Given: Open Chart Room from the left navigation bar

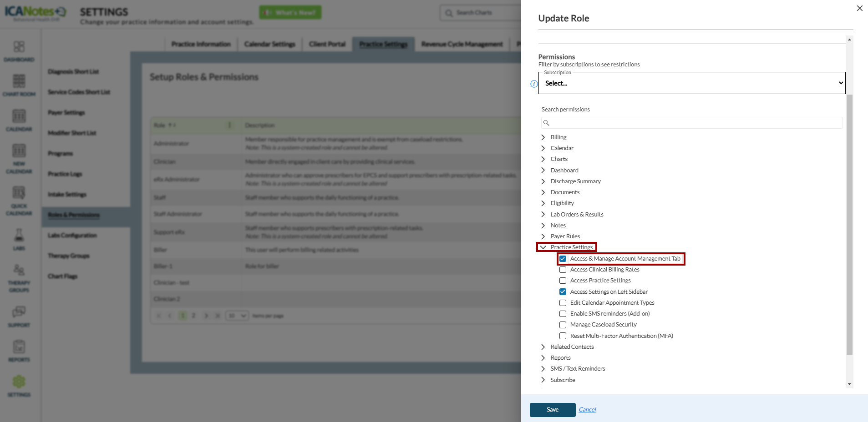Looking at the screenshot, I should (x=19, y=85).
